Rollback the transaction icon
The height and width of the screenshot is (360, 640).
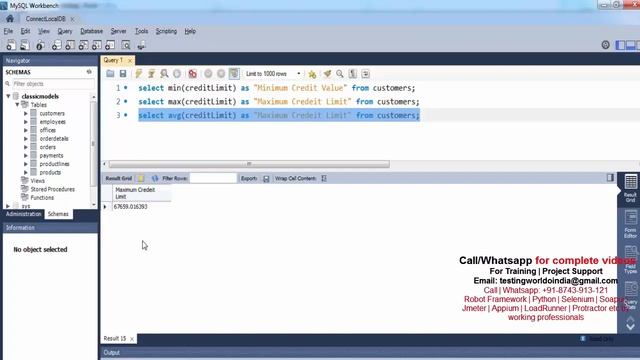point(221,74)
